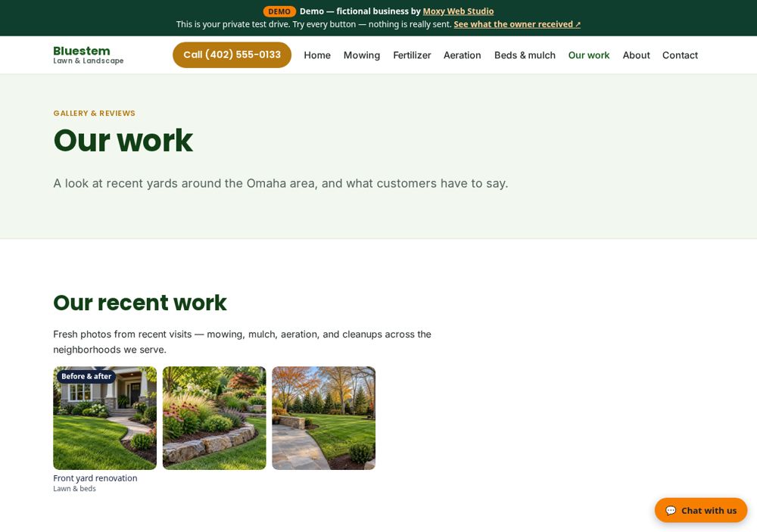Click the large Our work page title

click(x=123, y=141)
